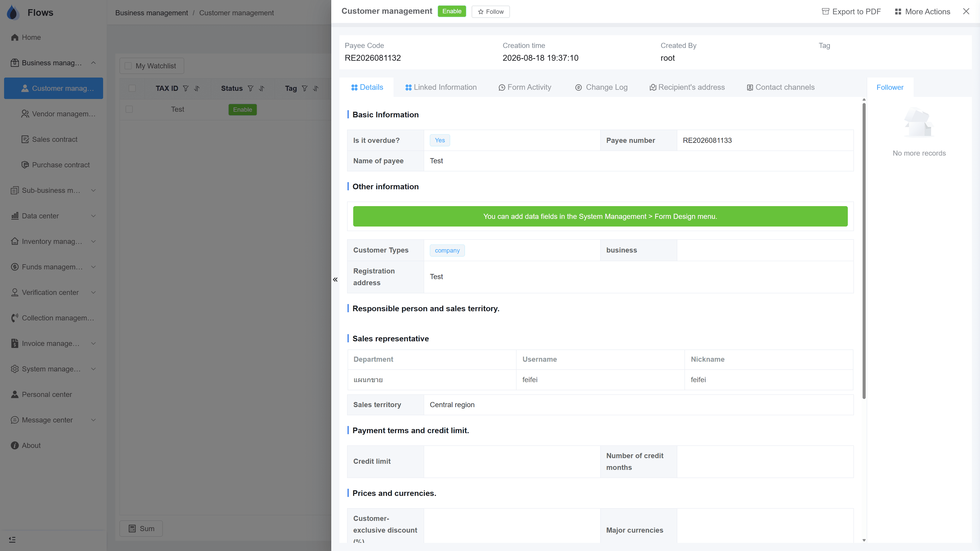Click the Sum calculator button
Screen dimensions: 980x551
click(141, 529)
